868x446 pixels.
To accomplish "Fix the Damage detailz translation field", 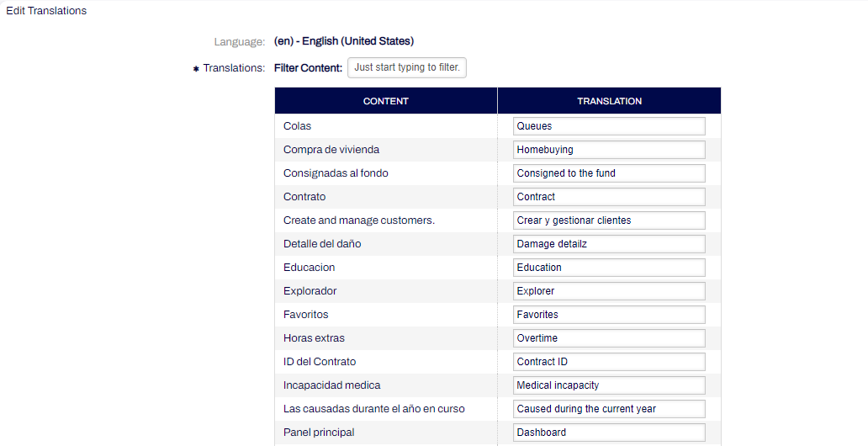I will click(609, 244).
